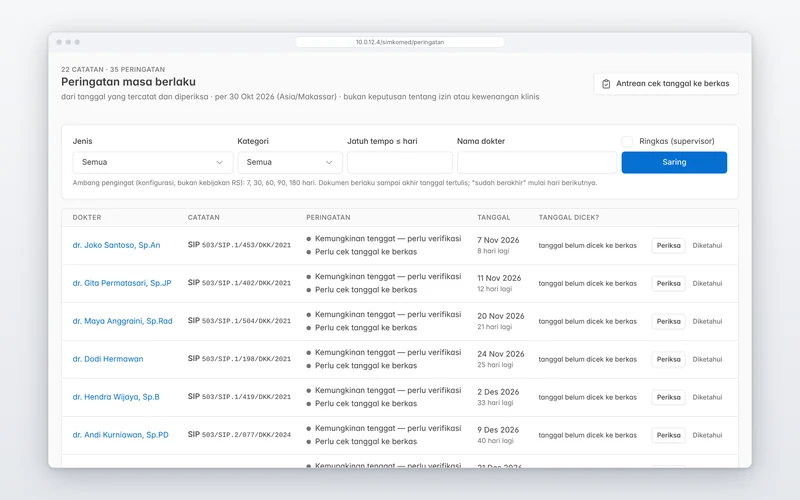Open dr. Joko Santoso, Sp.An link
800x500 pixels.
[x=116, y=245]
